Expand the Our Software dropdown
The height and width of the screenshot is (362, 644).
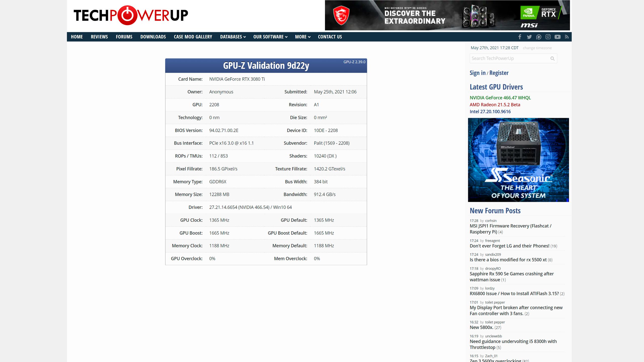(270, 37)
